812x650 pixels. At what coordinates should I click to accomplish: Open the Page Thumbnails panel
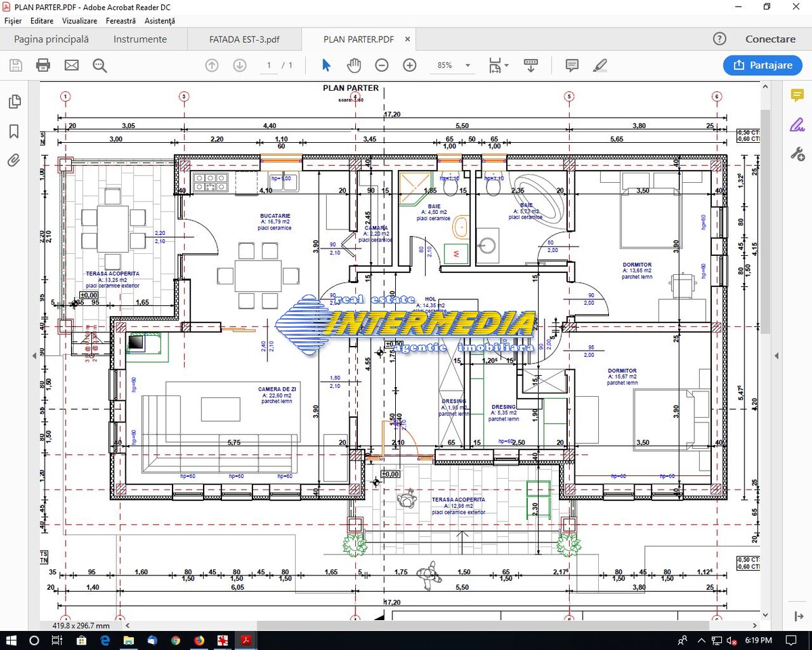(x=14, y=102)
